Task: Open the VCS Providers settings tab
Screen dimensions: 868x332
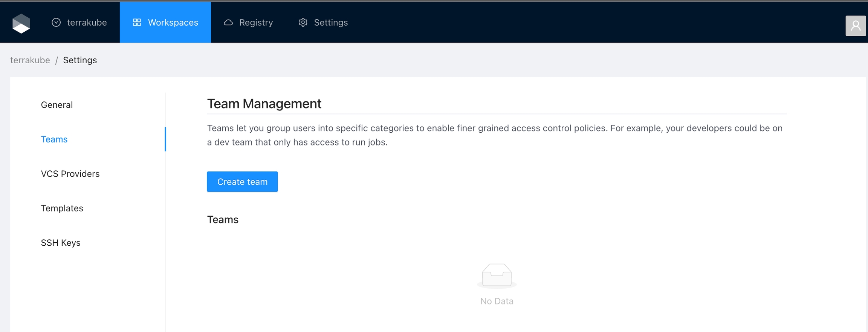Action: [70, 174]
